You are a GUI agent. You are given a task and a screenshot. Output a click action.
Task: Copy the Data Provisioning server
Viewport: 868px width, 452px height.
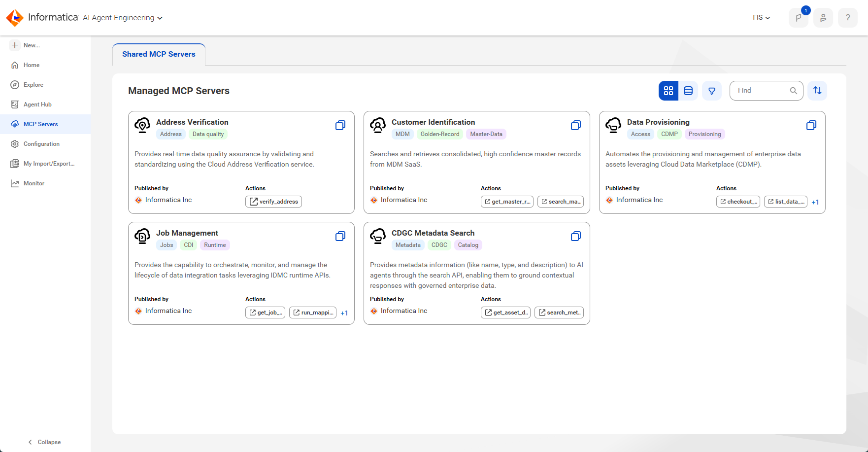point(811,125)
